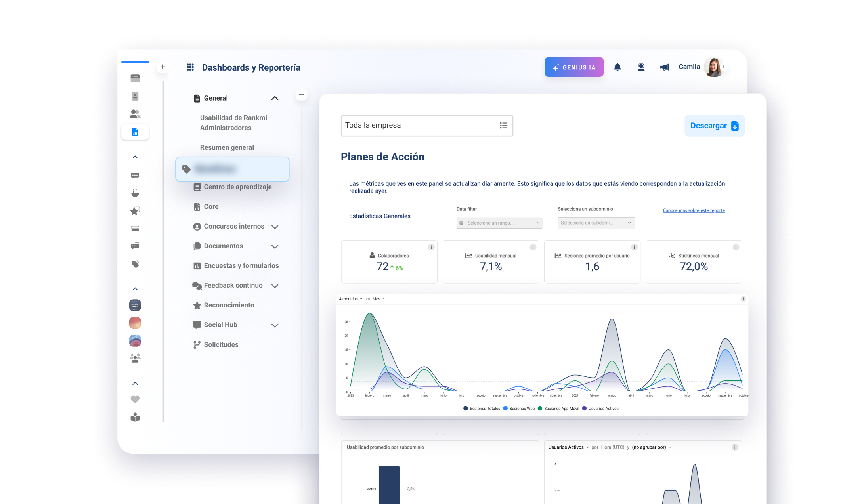This screenshot has height=504, width=864.
Task: Click the Descargar button
Action: click(x=714, y=126)
